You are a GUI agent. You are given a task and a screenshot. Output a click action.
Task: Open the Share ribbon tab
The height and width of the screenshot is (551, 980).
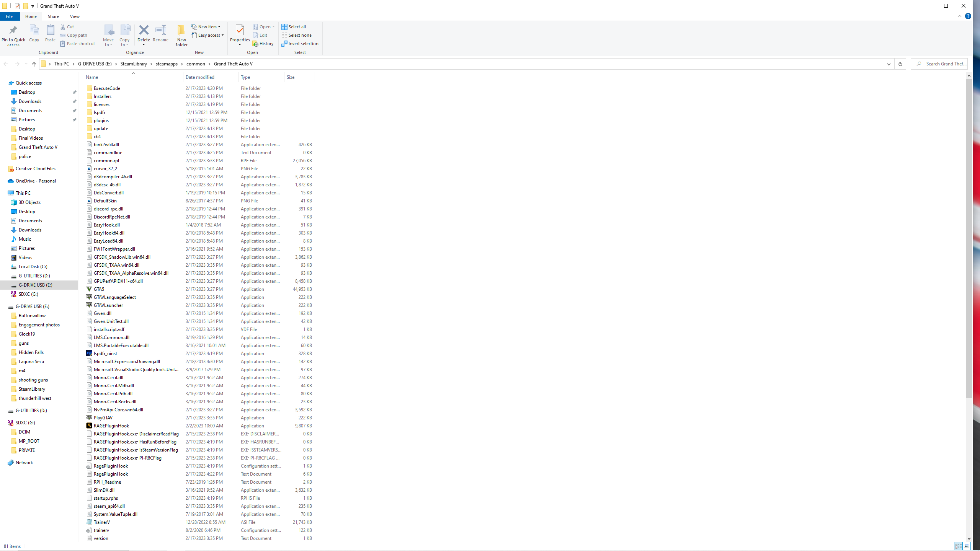click(53, 16)
